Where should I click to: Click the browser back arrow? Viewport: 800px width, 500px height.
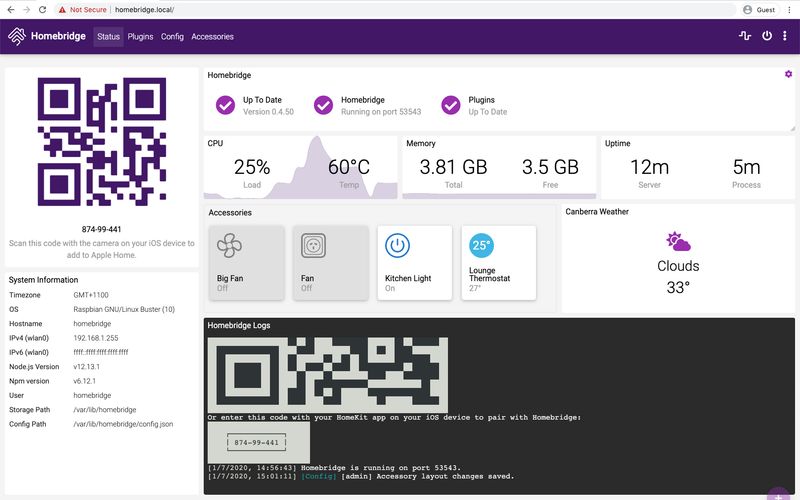[11, 9]
